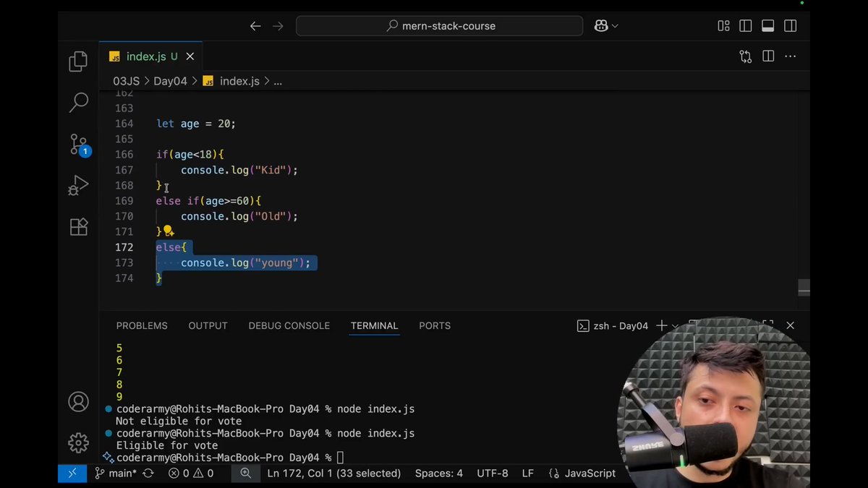The image size is (868, 488).
Task: Expand the breadcrumb ellipsis symbol
Action: [278, 81]
